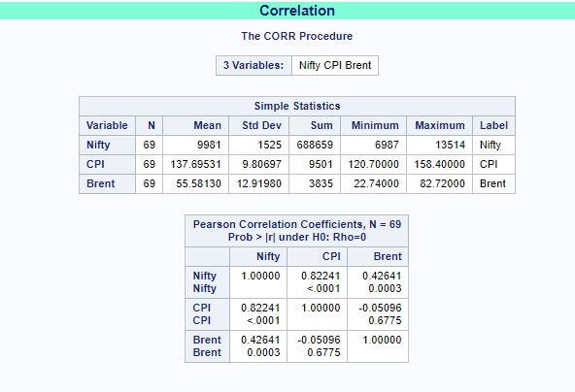Select the CPI mean value 137.69531
Viewport: 575px width, 392px height.
(x=196, y=164)
